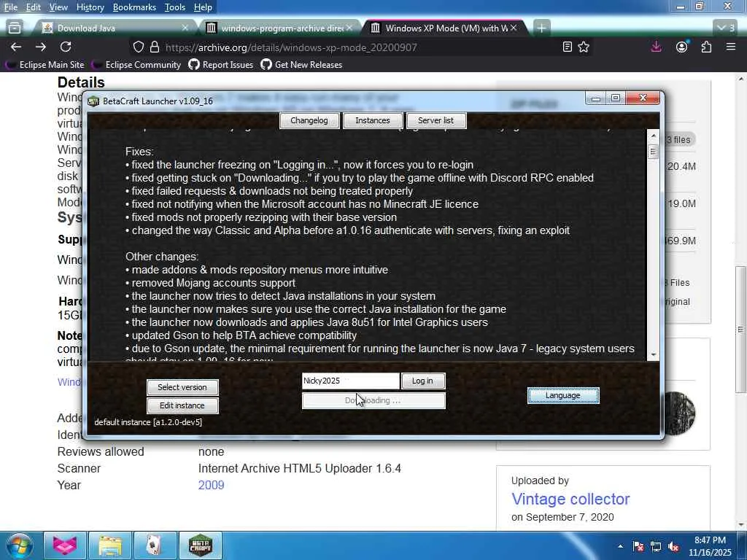
Task: Show hidden system tray icons
Action: [x=620, y=546]
